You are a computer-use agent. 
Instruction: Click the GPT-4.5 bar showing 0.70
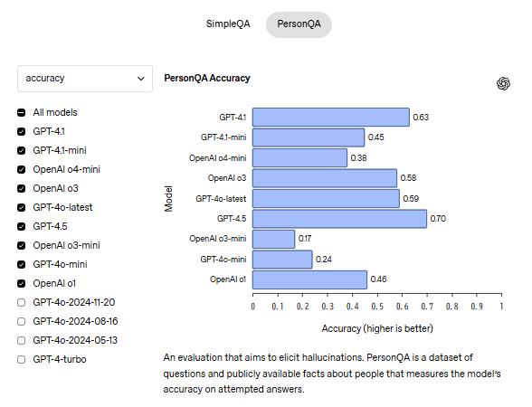coord(339,219)
